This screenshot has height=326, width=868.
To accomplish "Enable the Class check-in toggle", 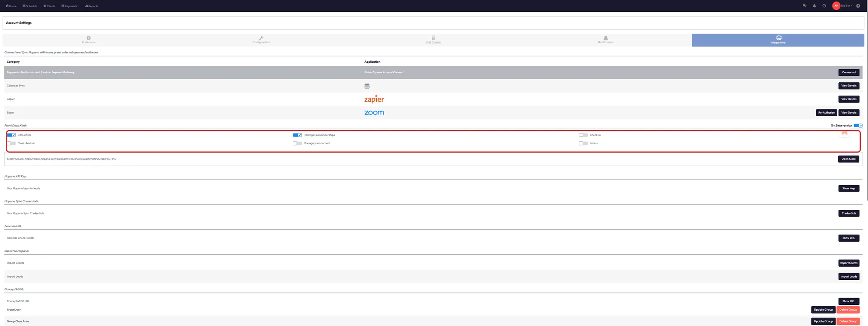I will tap(11, 143).
